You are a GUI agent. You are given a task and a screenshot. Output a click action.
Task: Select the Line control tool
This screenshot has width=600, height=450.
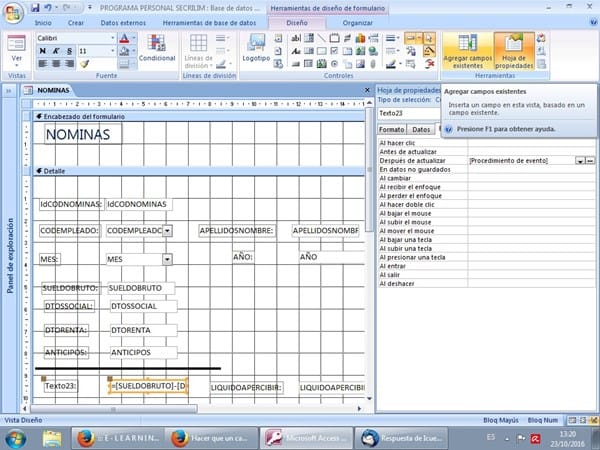321,38
